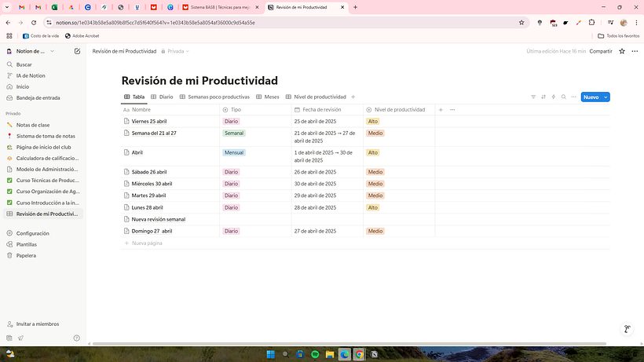Screen dimensions: 644x362
Task: Open the help question mark icon in sidebar
Action: (x=76, y=338)
